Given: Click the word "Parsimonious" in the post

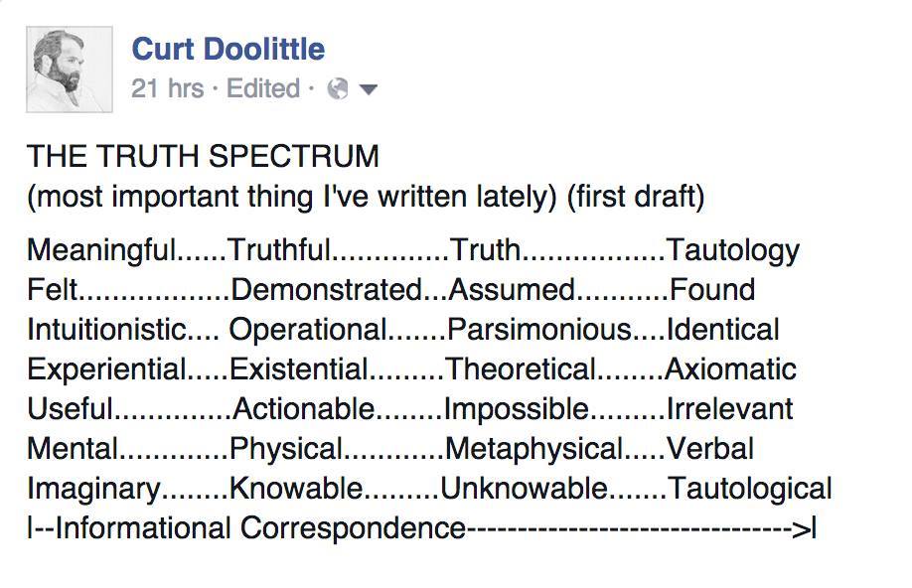Looking at the screenshot, I should (538, 330).
